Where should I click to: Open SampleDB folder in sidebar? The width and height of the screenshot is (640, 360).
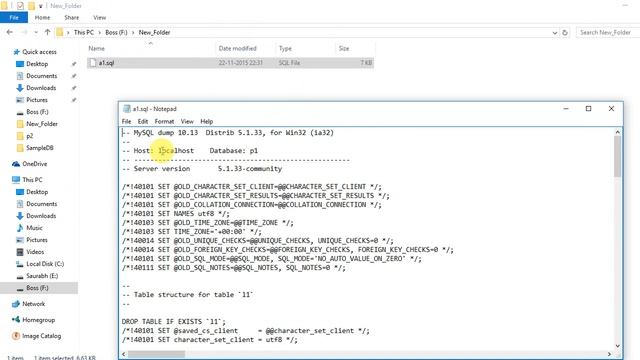click(40, 148)
